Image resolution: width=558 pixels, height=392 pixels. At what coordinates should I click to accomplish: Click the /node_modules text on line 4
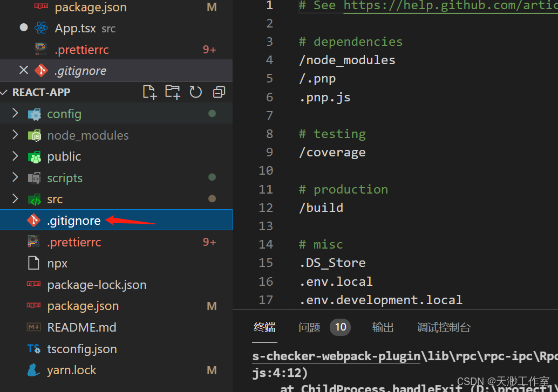click(347, 60)
